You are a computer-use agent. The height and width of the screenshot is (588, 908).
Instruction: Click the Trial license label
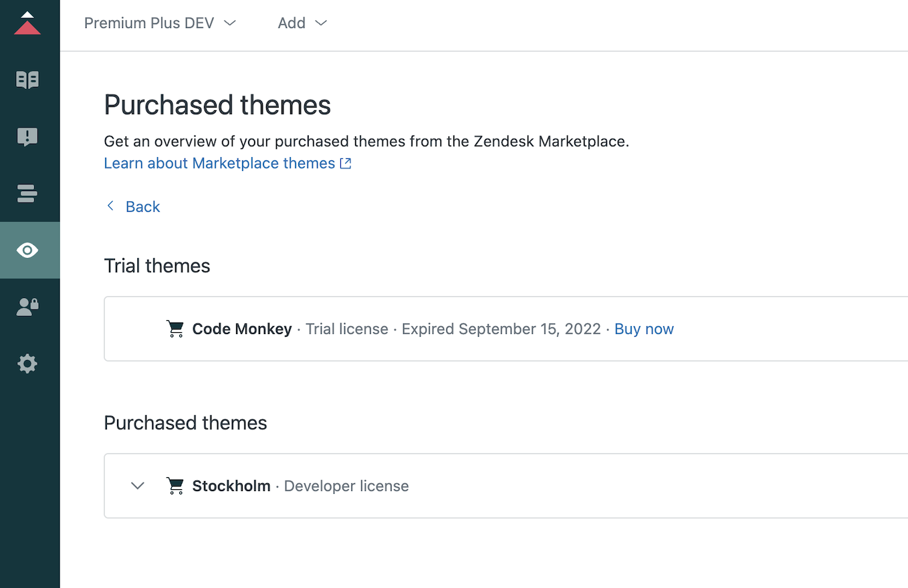click(347, 329)
